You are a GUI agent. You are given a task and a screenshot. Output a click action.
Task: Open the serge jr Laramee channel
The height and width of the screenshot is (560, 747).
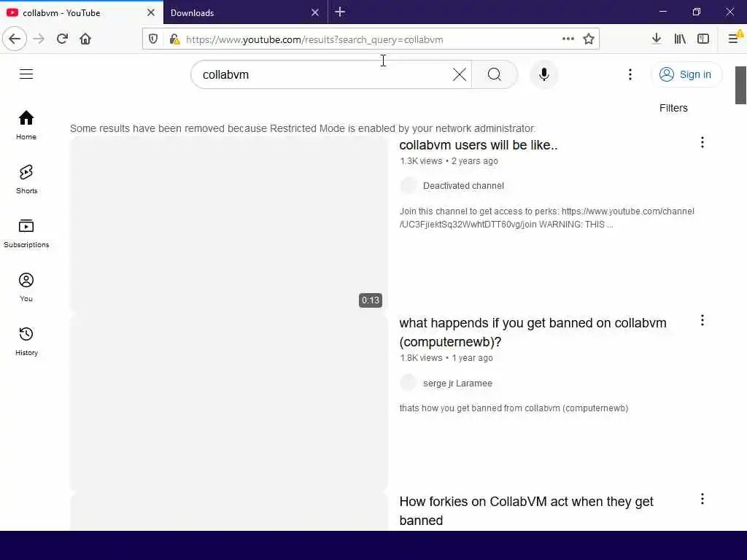click(457, 384)
